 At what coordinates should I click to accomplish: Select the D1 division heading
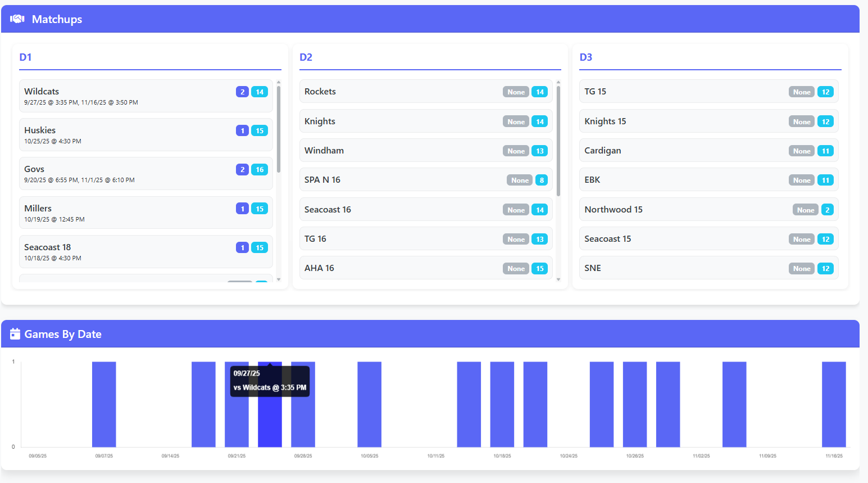coord(25,57)
